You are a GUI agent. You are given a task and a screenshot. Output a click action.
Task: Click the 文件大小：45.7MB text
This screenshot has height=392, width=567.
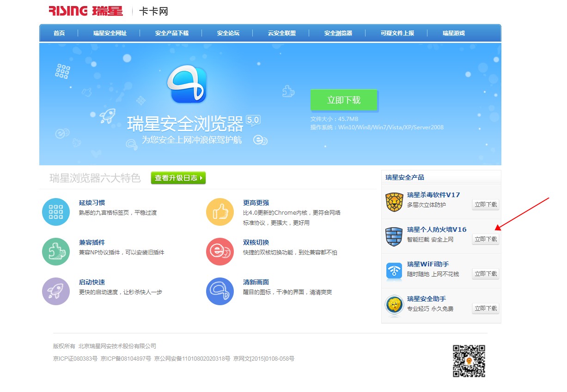pos(335,119)
